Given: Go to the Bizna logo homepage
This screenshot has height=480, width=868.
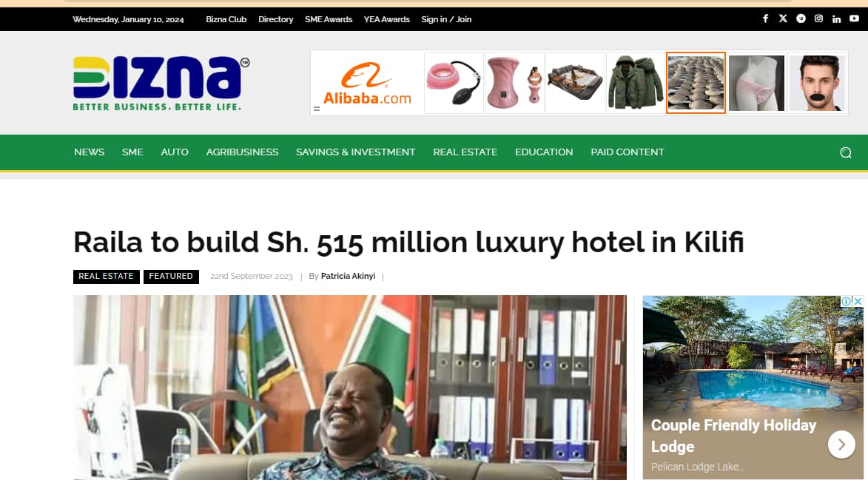Looking at the screenshot, I should pos(161,83).
